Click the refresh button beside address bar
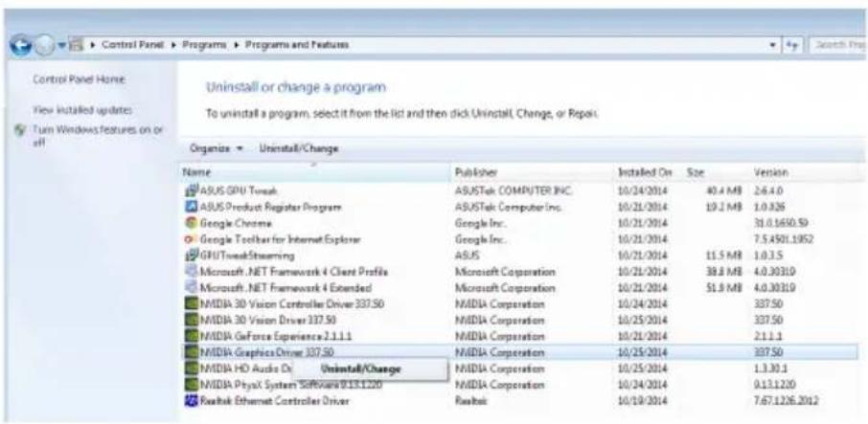 [x=791, y=45]
